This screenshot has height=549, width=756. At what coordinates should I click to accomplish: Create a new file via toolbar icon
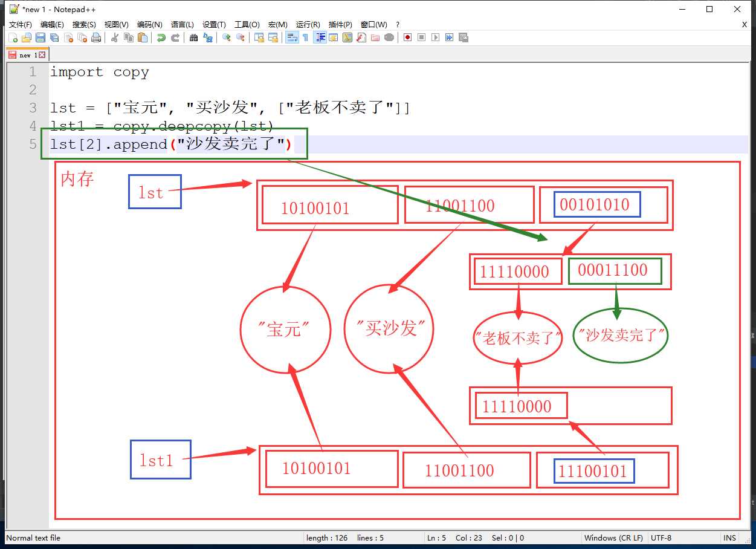click(x=13, y=37)
